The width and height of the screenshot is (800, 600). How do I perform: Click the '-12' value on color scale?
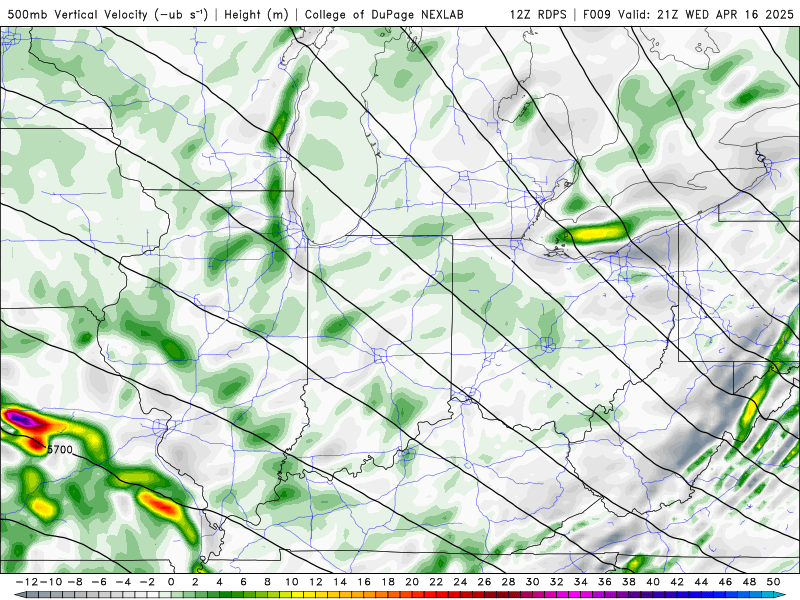pyautogui.click(x=25, y=582)
